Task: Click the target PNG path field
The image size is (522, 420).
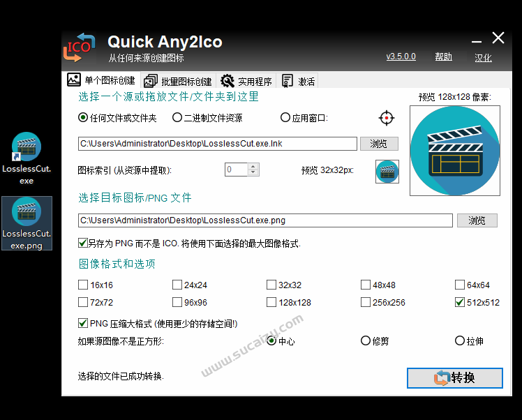Action: click(265, 220)
